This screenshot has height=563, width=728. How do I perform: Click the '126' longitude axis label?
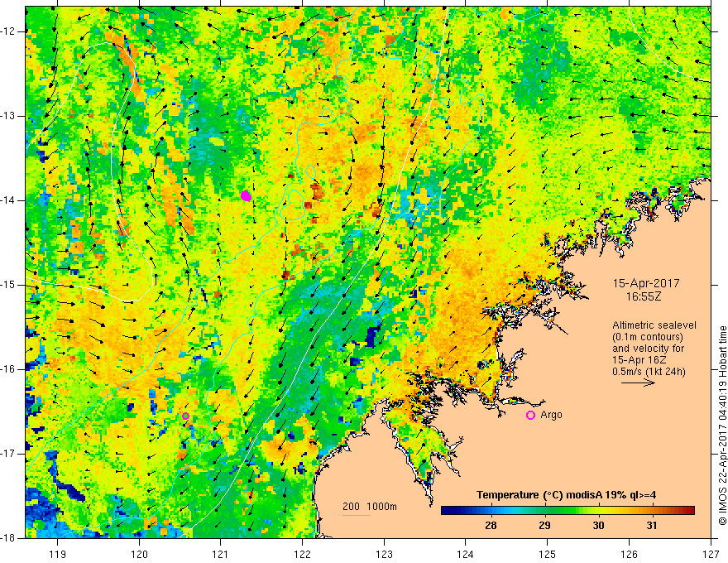(629, 554)
